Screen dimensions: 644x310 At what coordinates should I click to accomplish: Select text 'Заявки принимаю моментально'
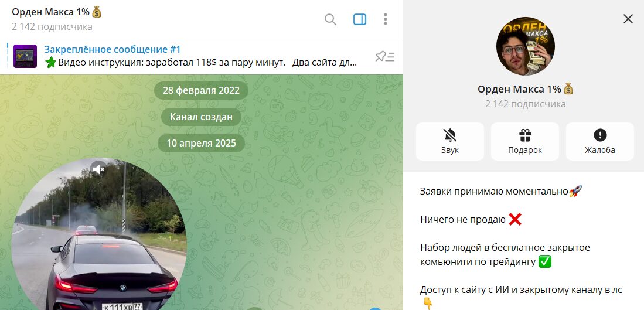[x=493, y=191]
